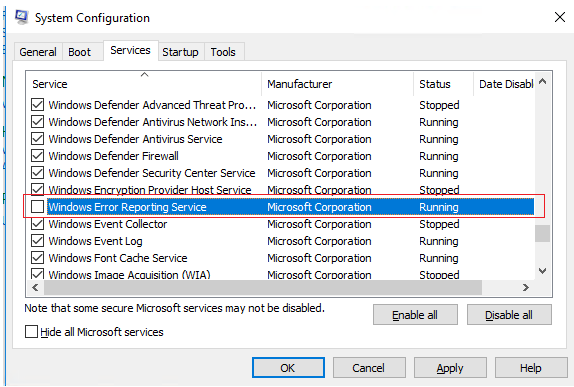574x387 pixels.
Task: Uncheck the Windows Event Log checkbox
Action: (37, 241)
